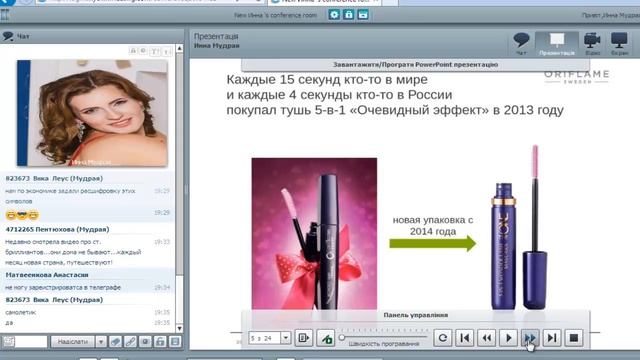This screenshot has height=360, width=640.
Task: Open conference room settings gear
Action: [334, 15]
